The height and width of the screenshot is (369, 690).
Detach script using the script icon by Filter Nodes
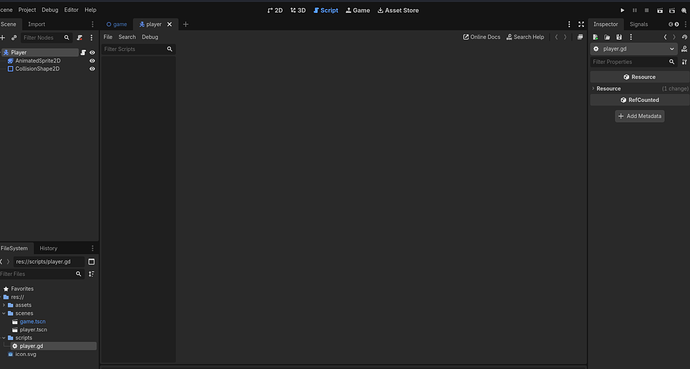(x=80, y=38)
